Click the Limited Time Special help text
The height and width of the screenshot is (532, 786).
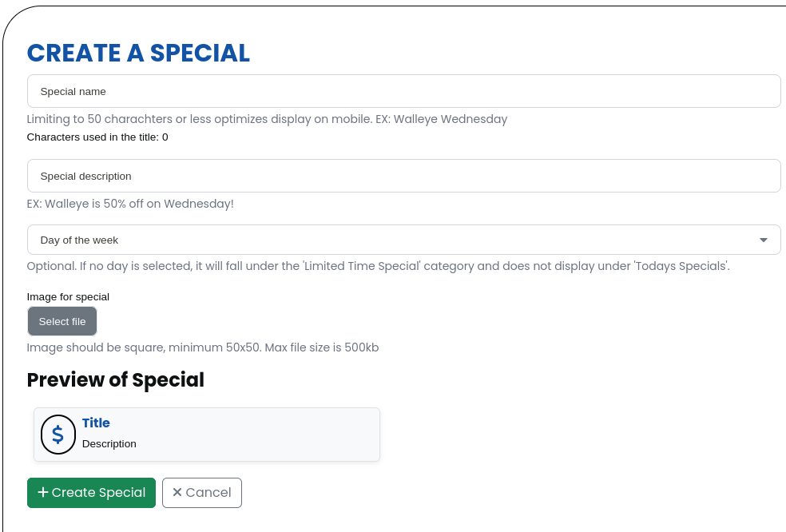tap(379, 266)
